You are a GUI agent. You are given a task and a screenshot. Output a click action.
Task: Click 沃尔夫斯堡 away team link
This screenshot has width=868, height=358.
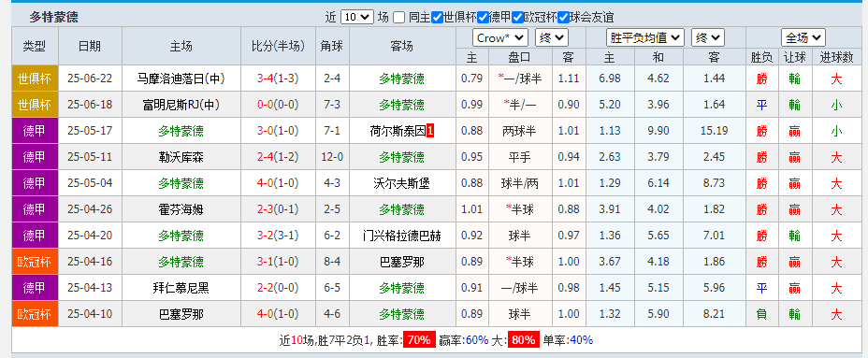(402, 183)
